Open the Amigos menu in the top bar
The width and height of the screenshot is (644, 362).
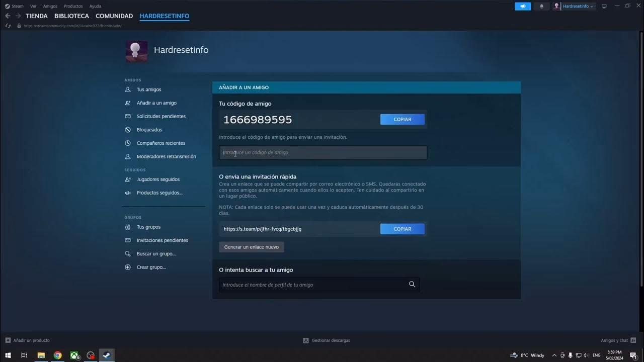50,6
